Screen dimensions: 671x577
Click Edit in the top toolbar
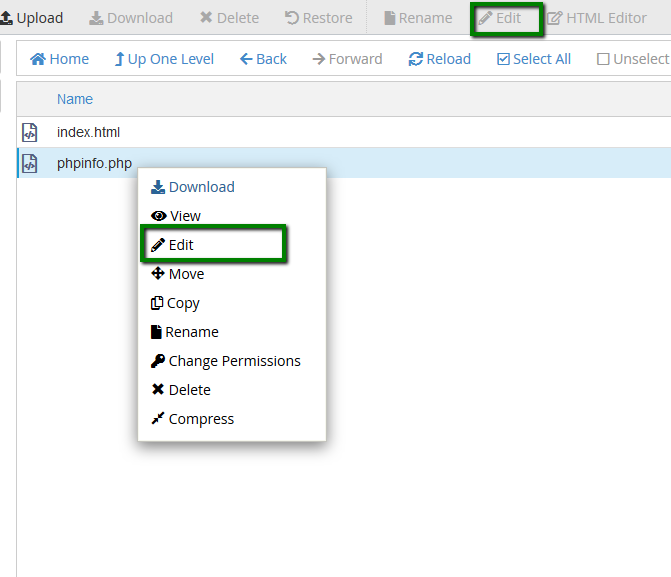500,18
